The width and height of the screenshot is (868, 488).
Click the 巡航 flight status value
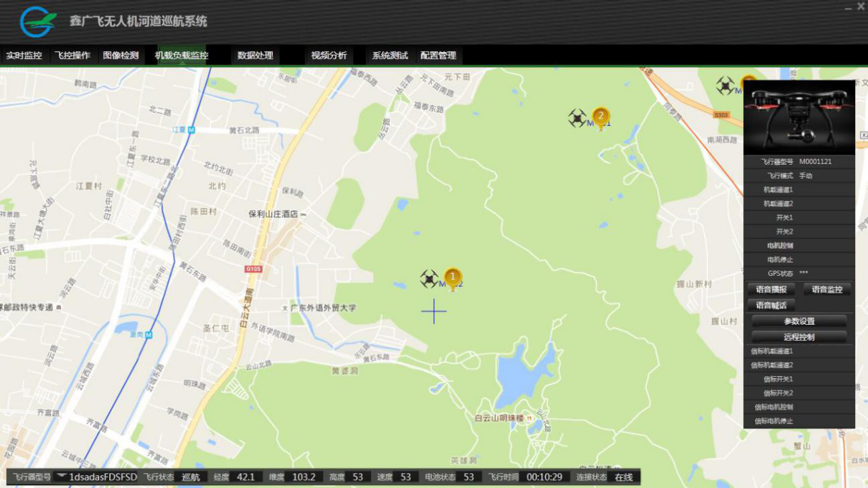click(191, 477)
